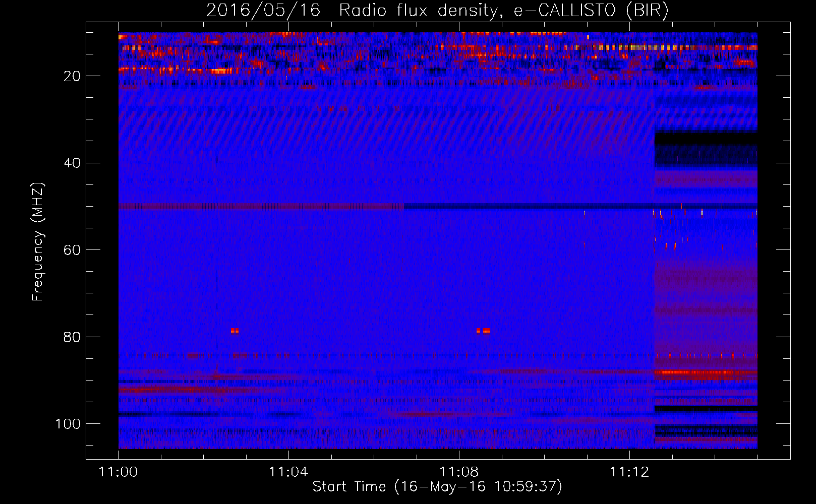This screenshot has width=816, height=504.
Task: Click the "11:00" time tick label
Action: click(x=119, y=472)
